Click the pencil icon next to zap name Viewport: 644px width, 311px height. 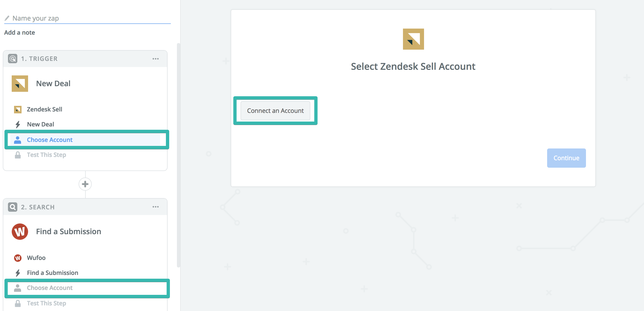coord(7,18)
